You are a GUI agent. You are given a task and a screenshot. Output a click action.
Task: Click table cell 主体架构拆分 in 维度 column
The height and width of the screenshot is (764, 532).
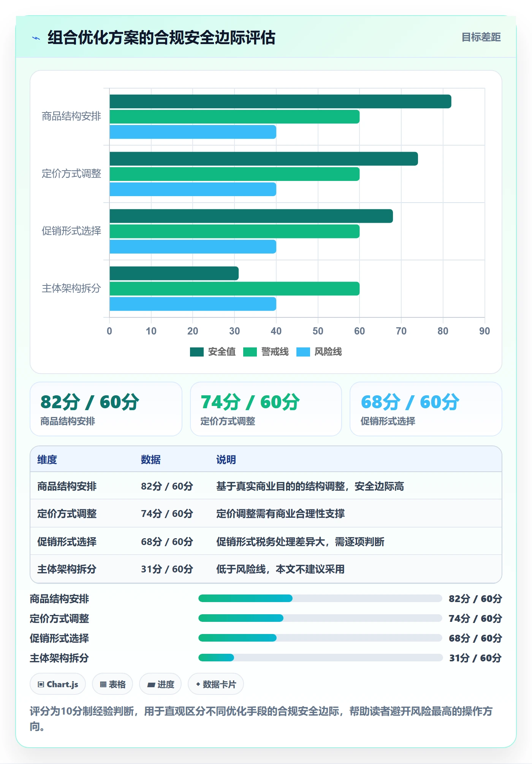click(67, 569)
